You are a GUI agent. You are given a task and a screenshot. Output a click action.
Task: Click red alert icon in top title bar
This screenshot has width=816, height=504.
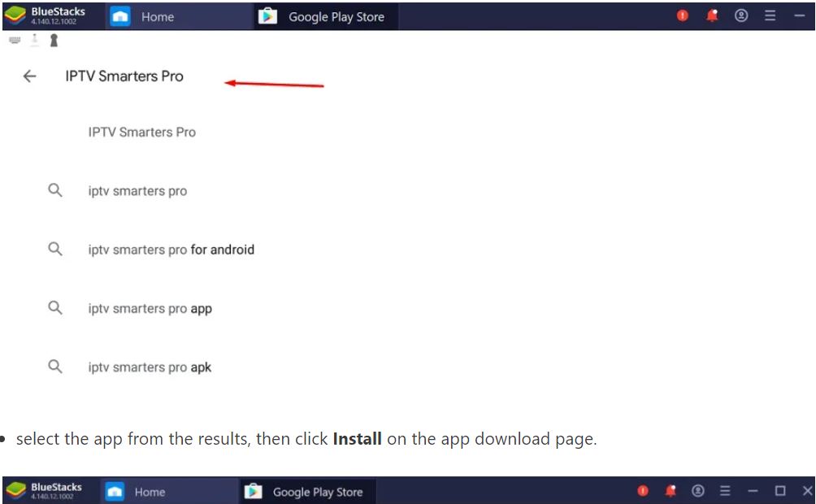682,15
